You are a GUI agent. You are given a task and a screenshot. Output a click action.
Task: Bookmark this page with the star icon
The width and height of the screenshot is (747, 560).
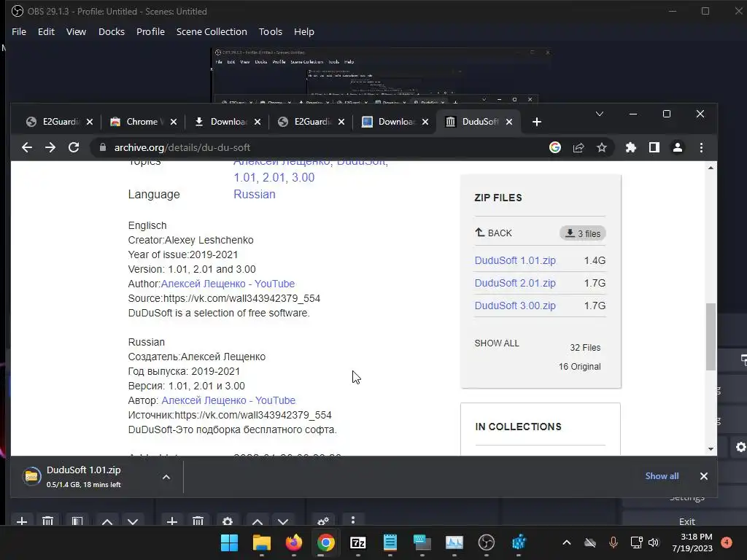(x=602, y=147)
